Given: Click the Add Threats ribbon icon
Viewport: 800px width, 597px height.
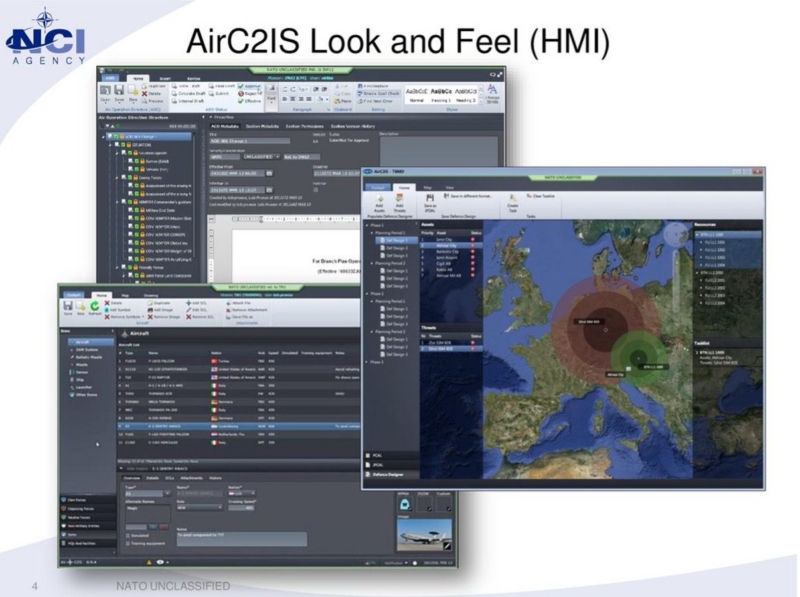Looking at the screenshot, I should 398,200.
